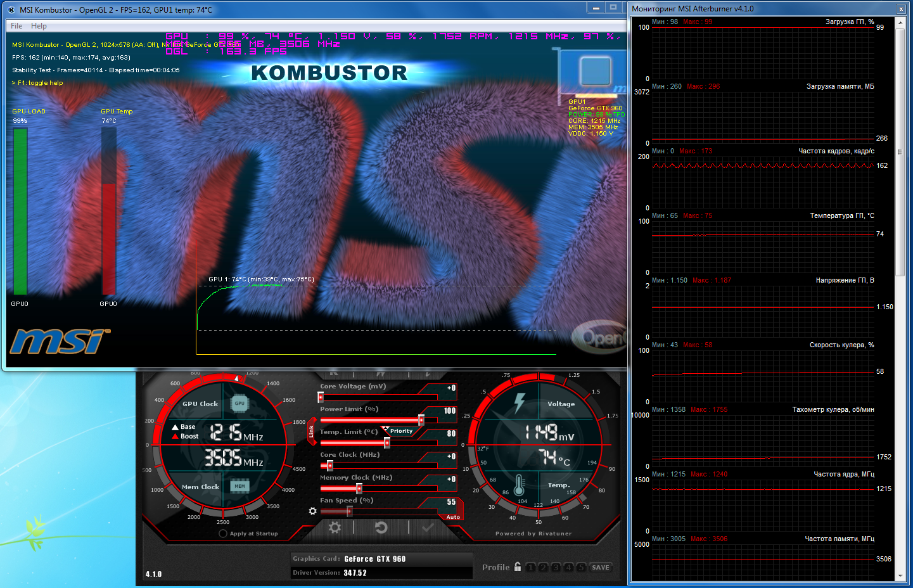Open fan speed settings small gear
This screenshot has height=588, width=913.
pos(312,511)
